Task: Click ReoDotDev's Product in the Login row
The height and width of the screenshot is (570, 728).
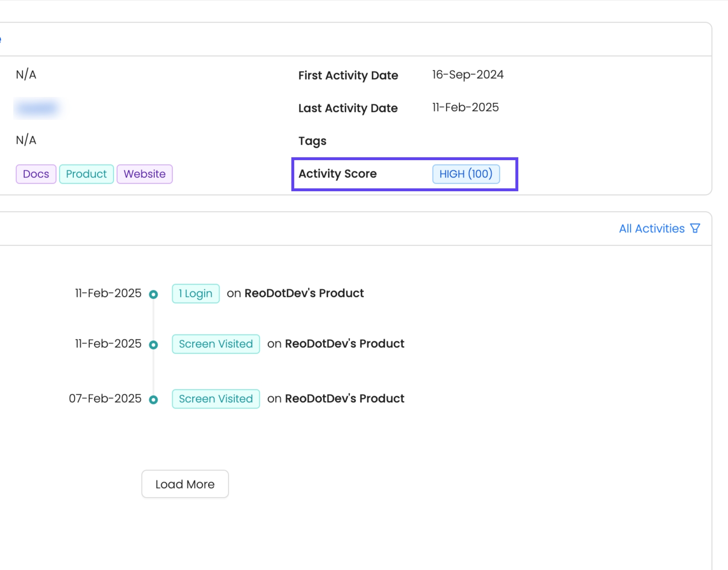Action: pos(304,293)
